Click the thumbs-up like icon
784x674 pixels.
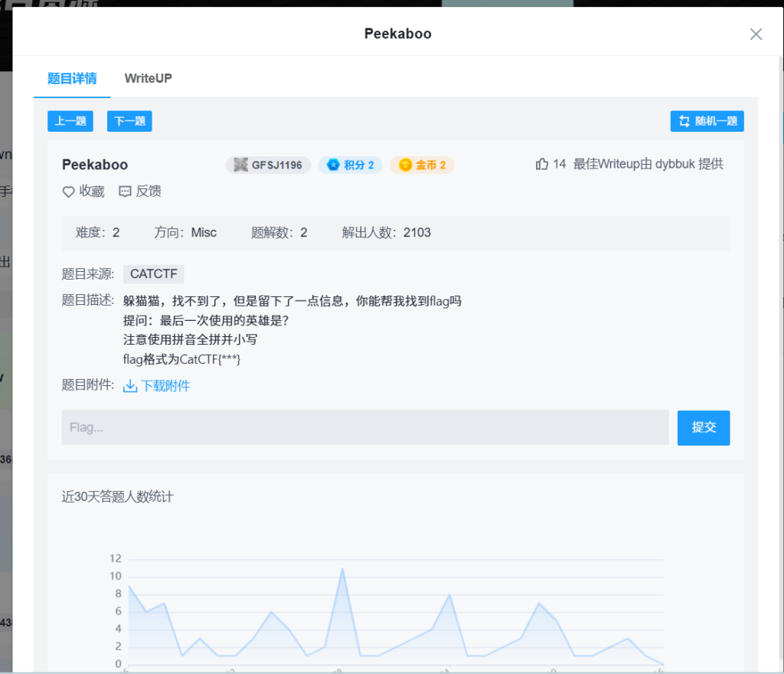542,164
